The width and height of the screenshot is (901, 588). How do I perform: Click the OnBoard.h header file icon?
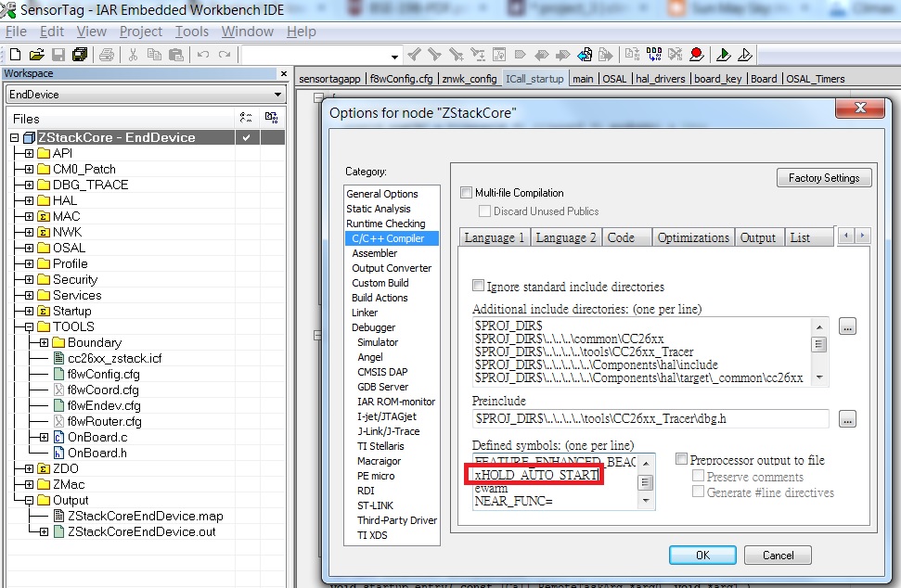pyautogui.click(x=58, y=454)
